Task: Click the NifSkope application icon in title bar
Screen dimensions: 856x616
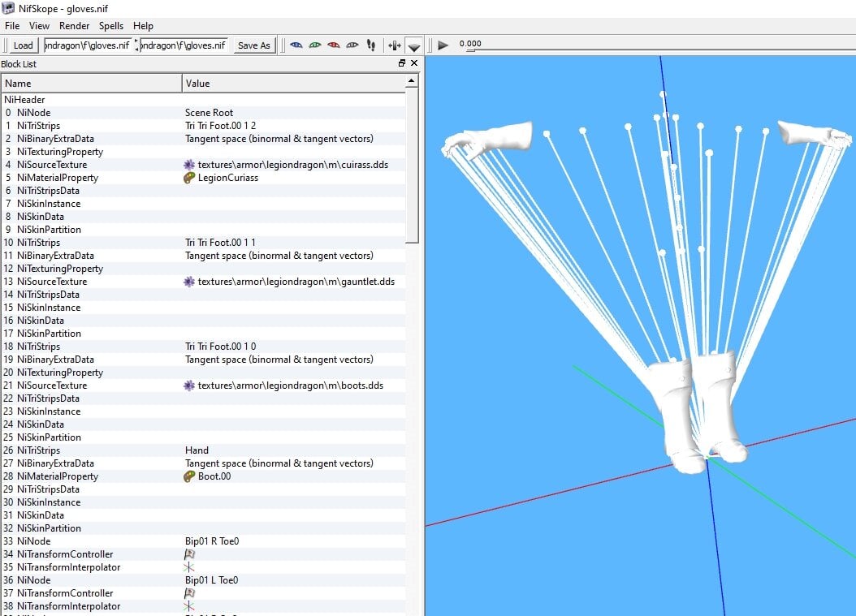Action: tap(8, 8)
